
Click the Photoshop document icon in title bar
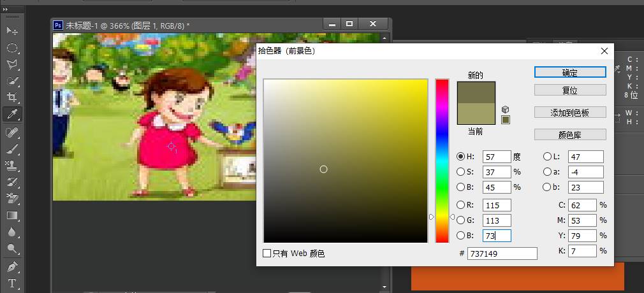click(58, 25)
